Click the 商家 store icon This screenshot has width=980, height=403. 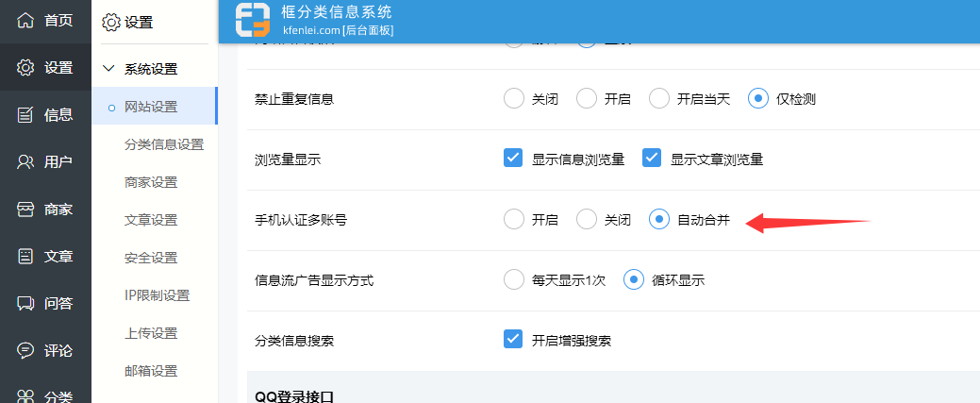26,209
